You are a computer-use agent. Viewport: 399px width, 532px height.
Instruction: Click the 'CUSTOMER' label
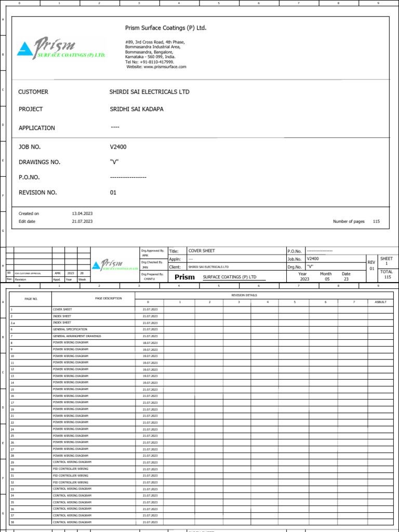pos(33,92)
